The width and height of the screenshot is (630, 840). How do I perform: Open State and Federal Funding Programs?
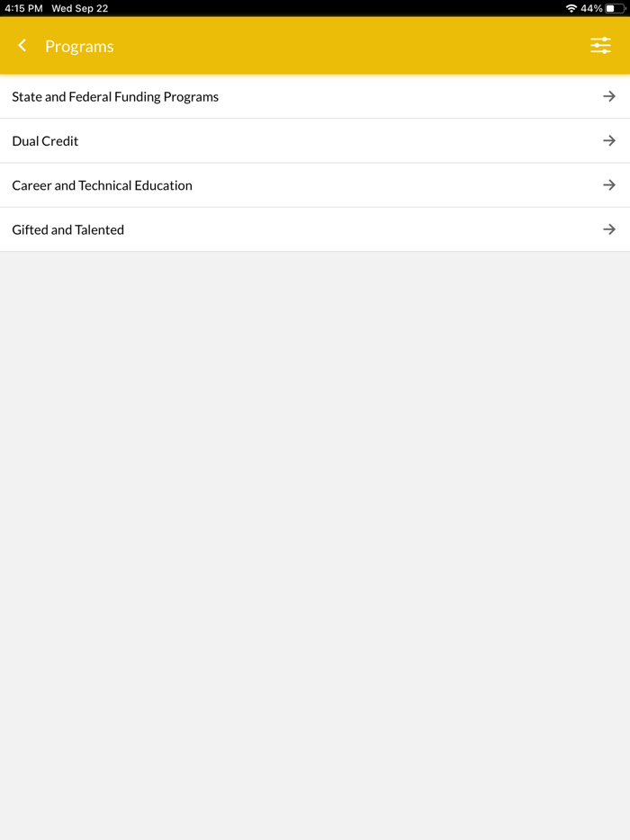click(x=115, y=97)
